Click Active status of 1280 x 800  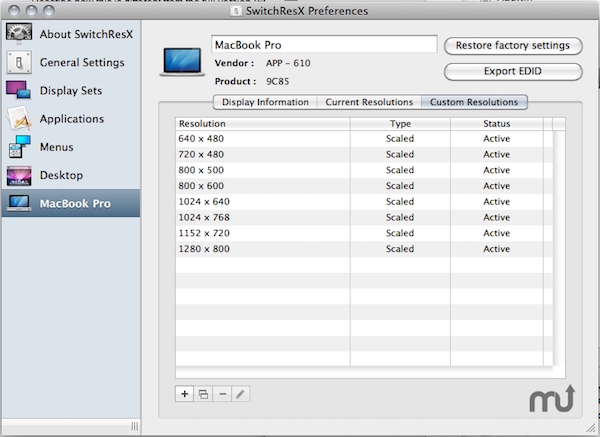(x=497, y=249)
